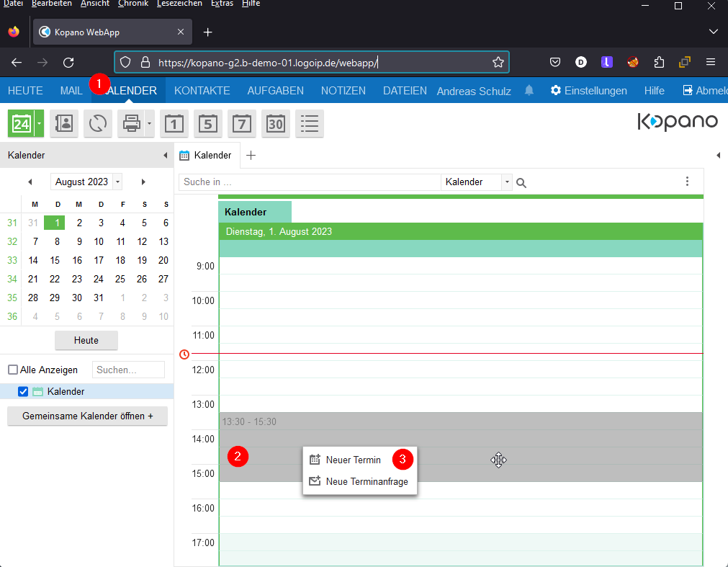Select August 1 highlighted in mini calendar
This screenshot has height=567, width=728.
pos(55,223)
